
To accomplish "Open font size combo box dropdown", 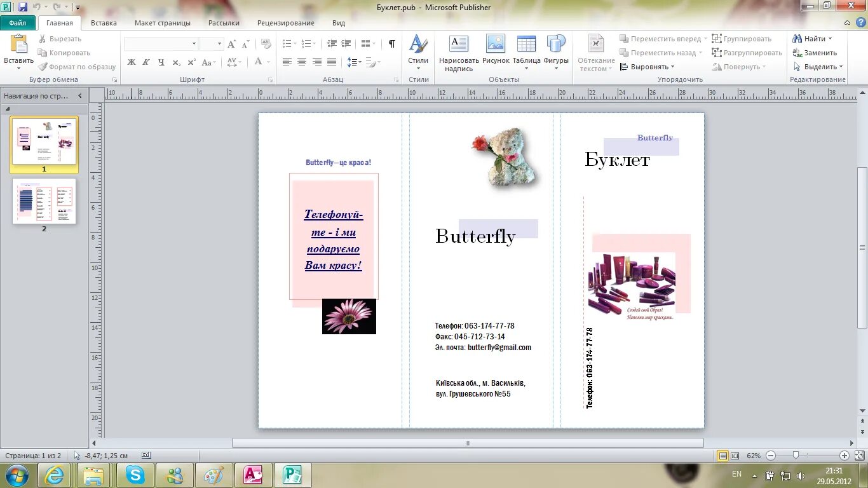I will 220,44.
